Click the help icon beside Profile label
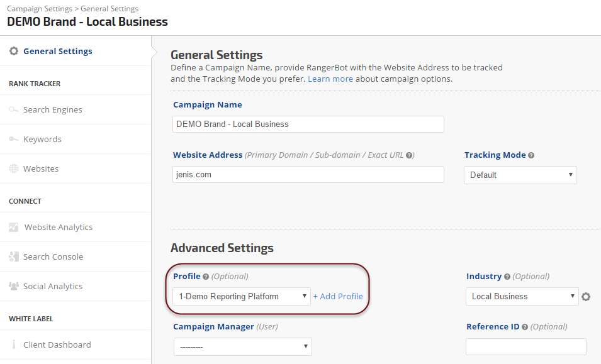This screenshot has height=364, width=601. click(206, 277)
